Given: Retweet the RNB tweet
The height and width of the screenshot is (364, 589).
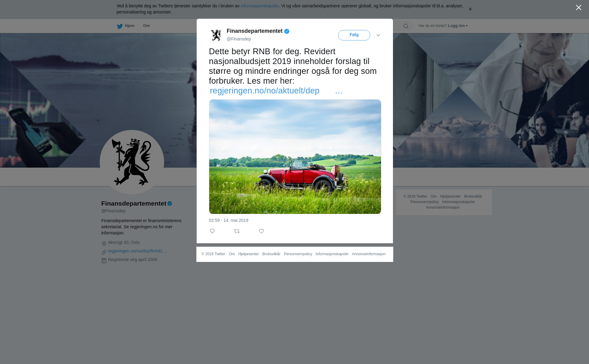Looking at the screenshot, I should coord(237,231).
